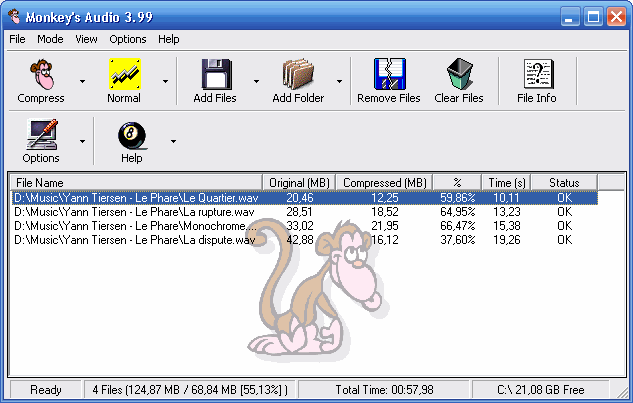Open the Options computer icon

click(42, 134)
